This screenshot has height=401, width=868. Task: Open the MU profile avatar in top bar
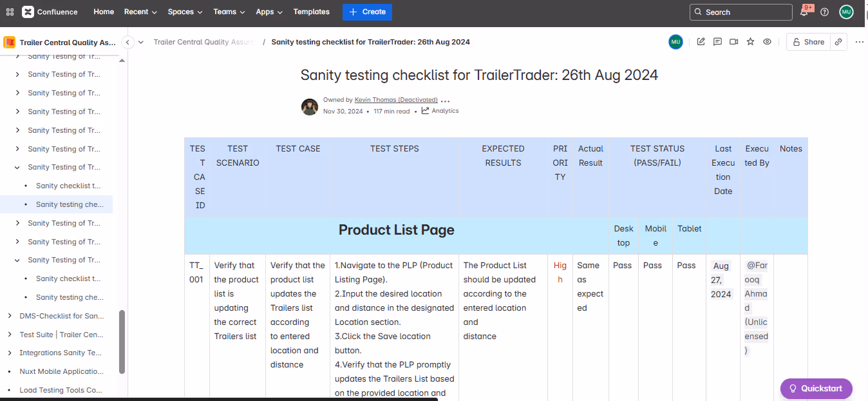[x=846, y=12]
